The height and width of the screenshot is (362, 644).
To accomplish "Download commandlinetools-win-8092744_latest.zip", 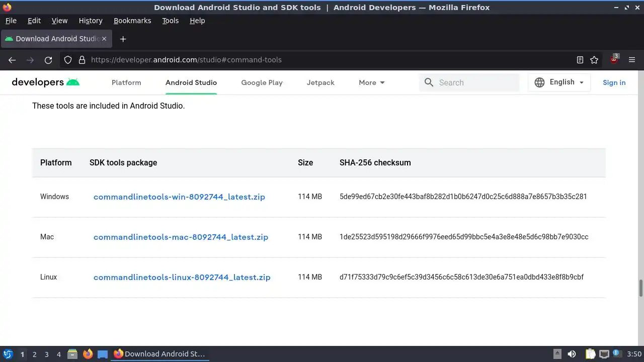I will (179, 197).
